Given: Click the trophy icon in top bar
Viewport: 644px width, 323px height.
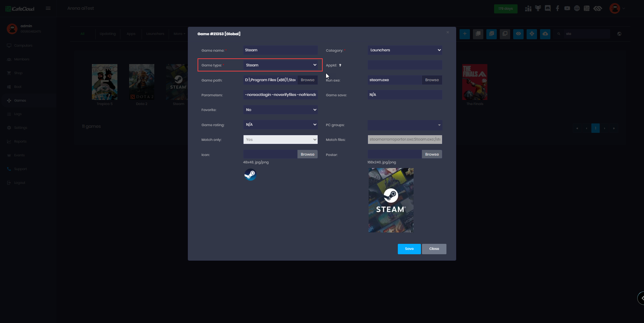Looking at the screenshot, I should pos(538,8).
